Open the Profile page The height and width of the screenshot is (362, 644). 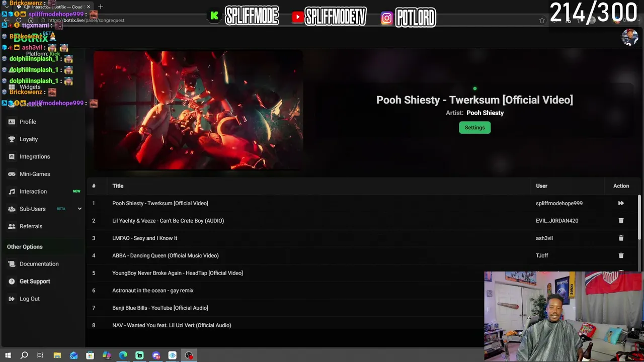(28, 122)
